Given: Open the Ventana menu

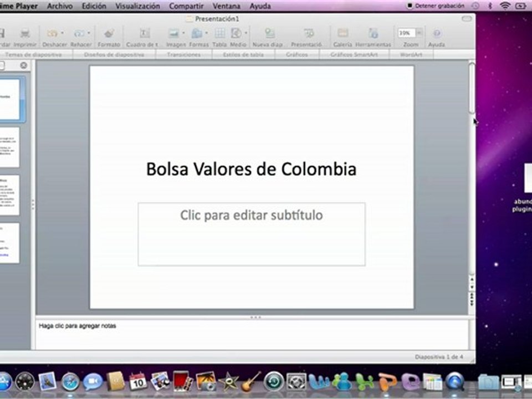Looking at the screenshot, I should point(226,6).
